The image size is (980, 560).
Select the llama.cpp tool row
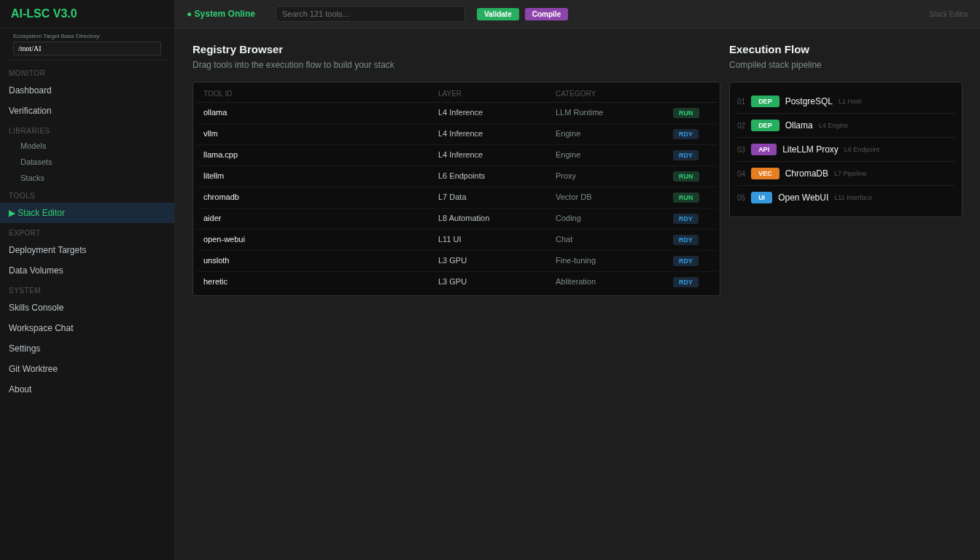coord(456,155)
